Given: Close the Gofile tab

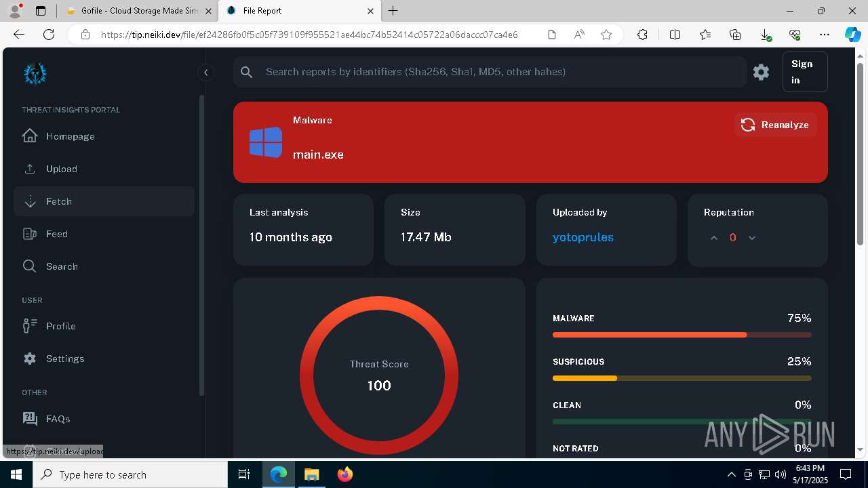Looking at the screenshot, I should (208, 11).
